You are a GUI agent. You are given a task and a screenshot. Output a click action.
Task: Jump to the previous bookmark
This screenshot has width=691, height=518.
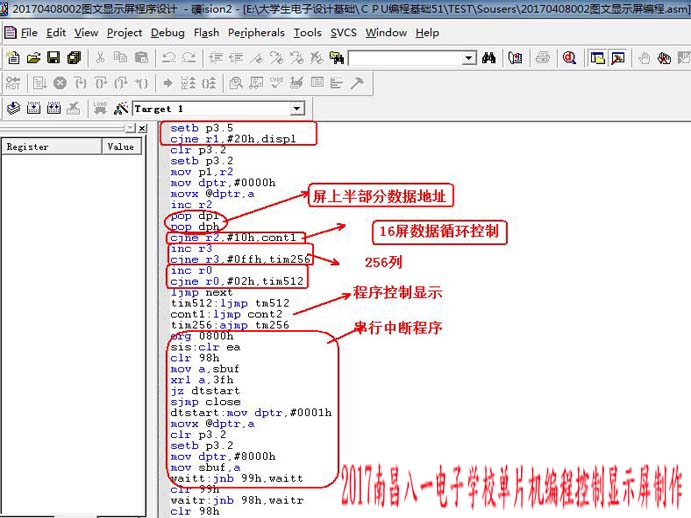[297, 58]
